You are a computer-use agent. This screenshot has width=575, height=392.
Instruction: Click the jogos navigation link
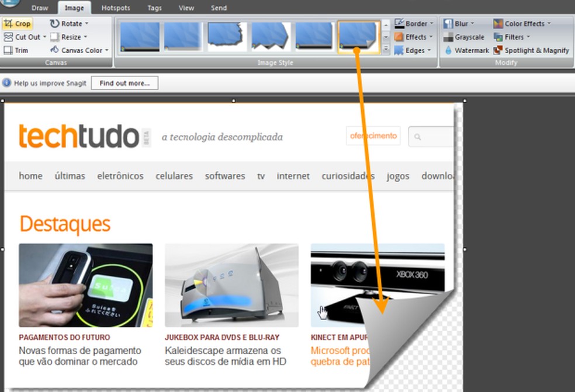tap(398, 176)
